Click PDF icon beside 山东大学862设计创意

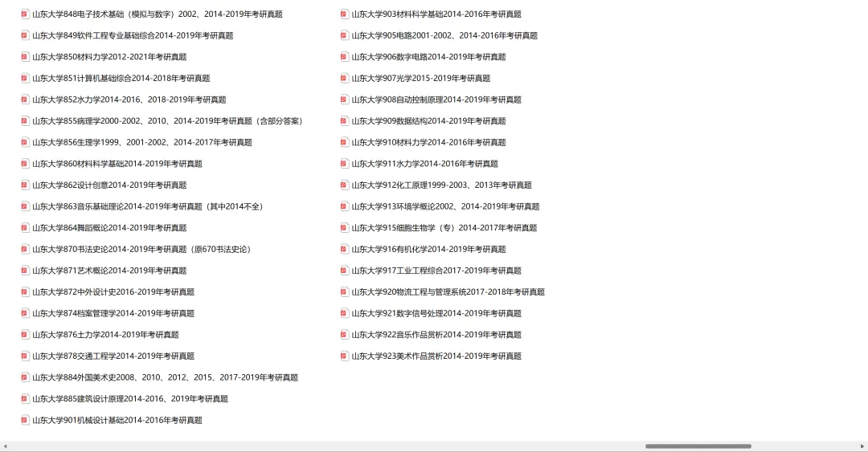point(25,185)
